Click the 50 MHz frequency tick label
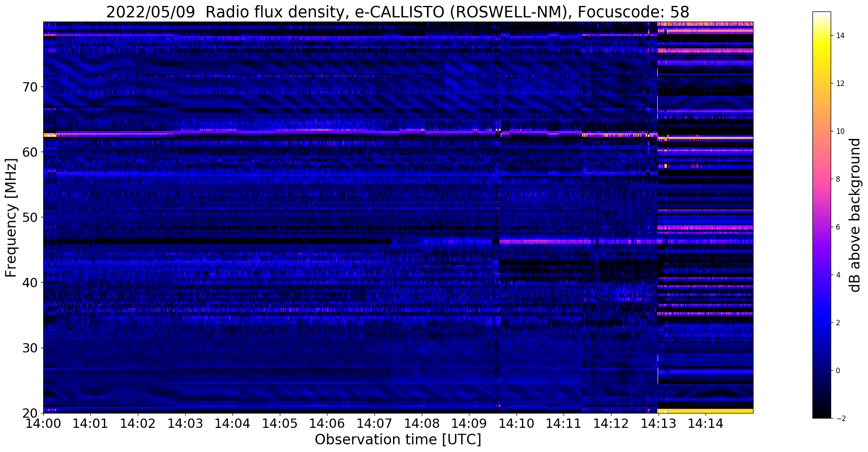 pos(31,217)
